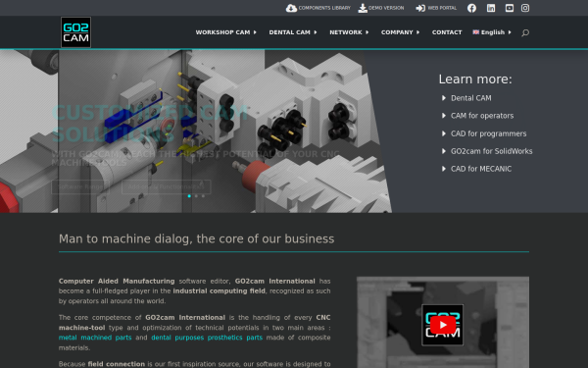588x368 pixels.
Task: Click the Man to machine dialog heading
Action: click(x=196, y=238)
